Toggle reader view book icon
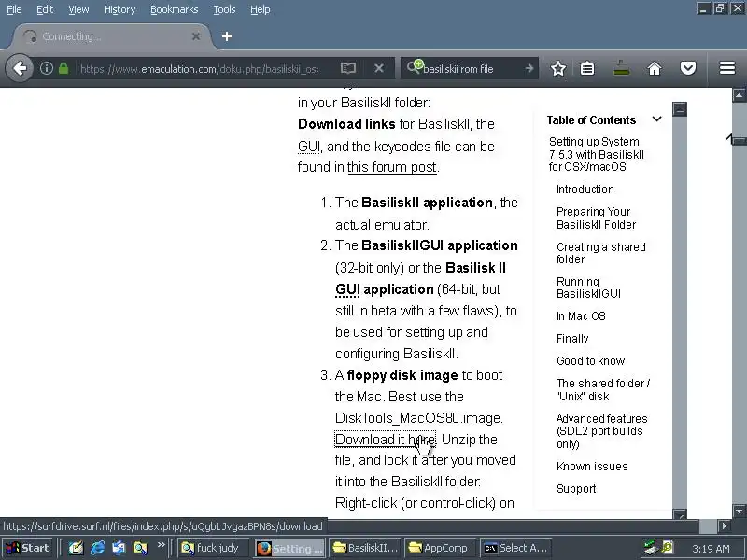The image size is (747, 560). click(x=348, y=68)
